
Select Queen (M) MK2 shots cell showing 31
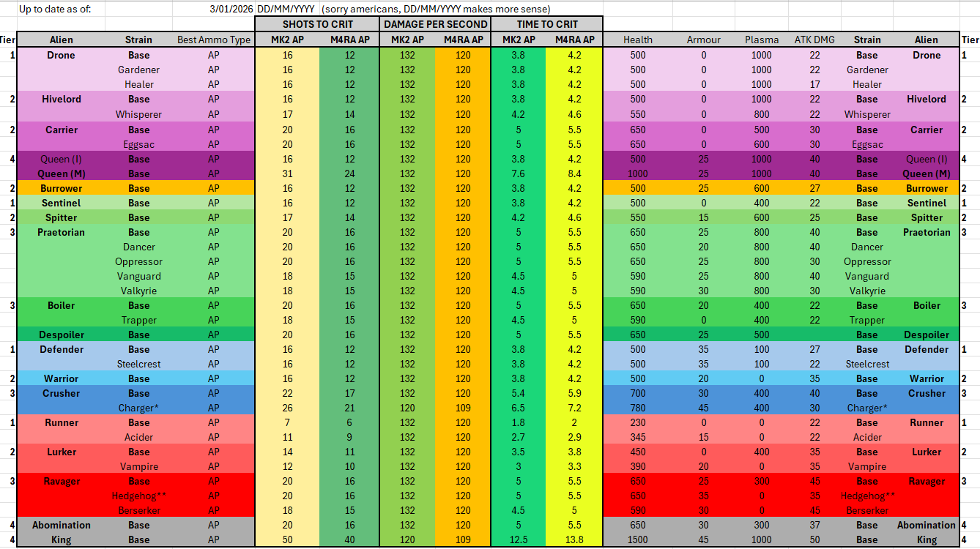pos(287,173)
